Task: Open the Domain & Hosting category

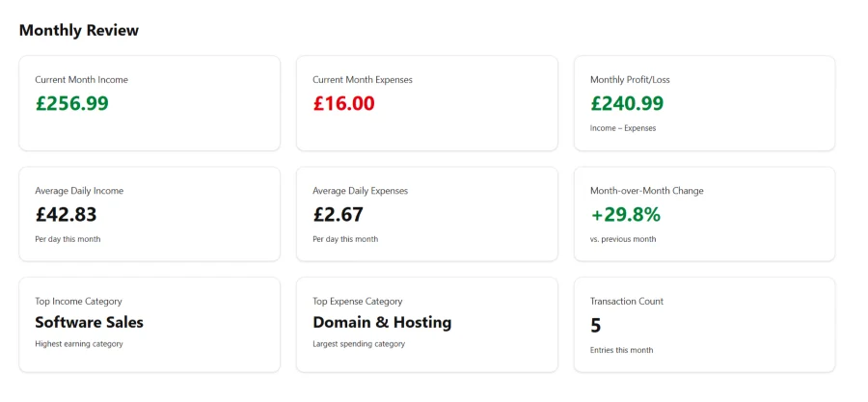Action: (x=382, y=322)
